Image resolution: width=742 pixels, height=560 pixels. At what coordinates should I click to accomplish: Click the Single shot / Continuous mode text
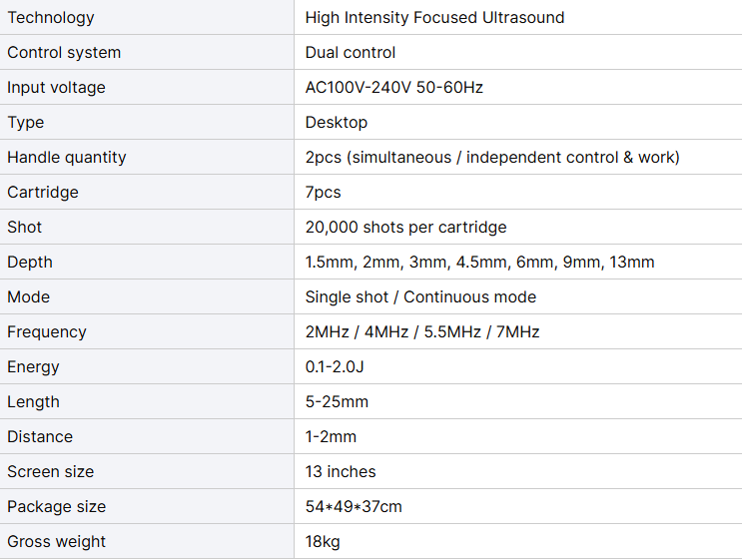[x=420, y=296]
